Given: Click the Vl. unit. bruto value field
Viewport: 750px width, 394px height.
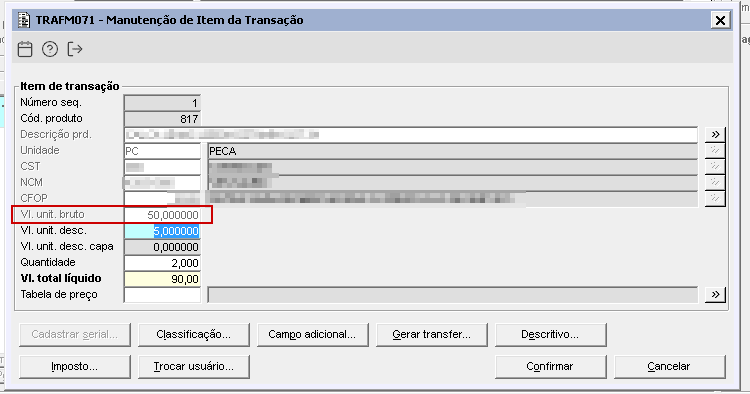Looking at the screenshot, I should [x=162, y=215].
